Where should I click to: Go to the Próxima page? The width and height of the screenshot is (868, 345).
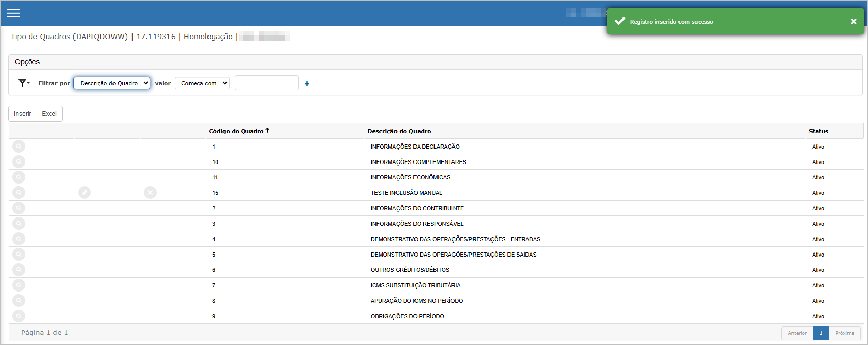(844, 333)
